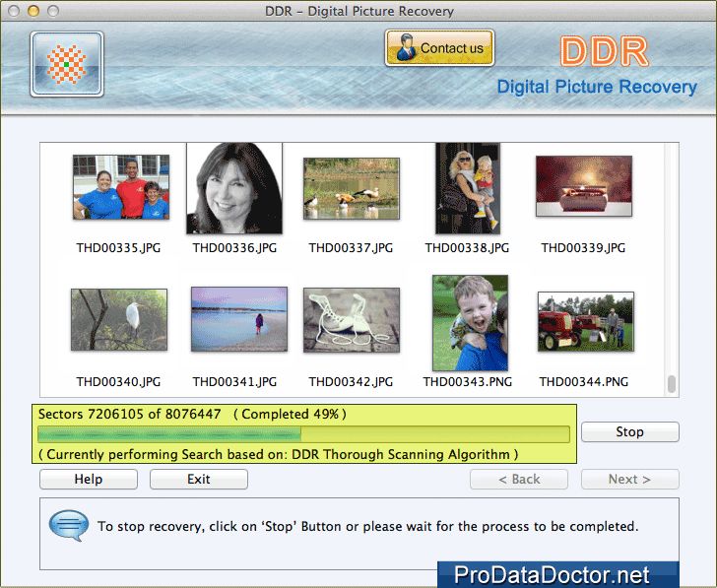This screenshot has height=588, width=717.
Task: Click the file name THD00337.JPG
Action: 351,248
